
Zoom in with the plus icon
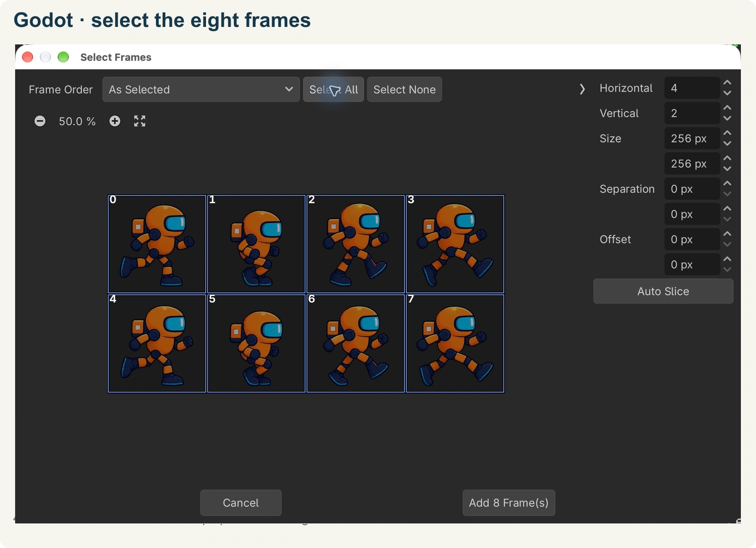click(x=115, y=121)
